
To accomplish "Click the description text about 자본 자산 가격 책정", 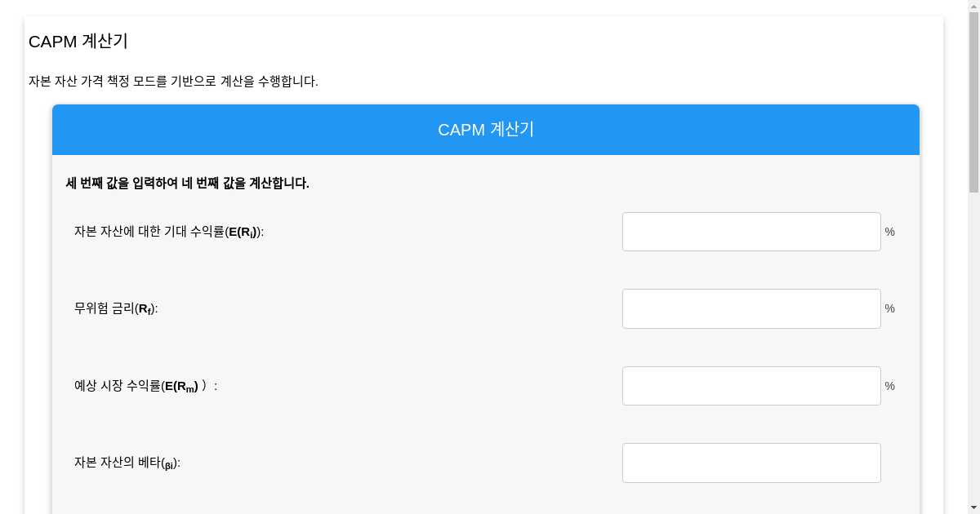I will pyautogui.click(x=173, y=81).
